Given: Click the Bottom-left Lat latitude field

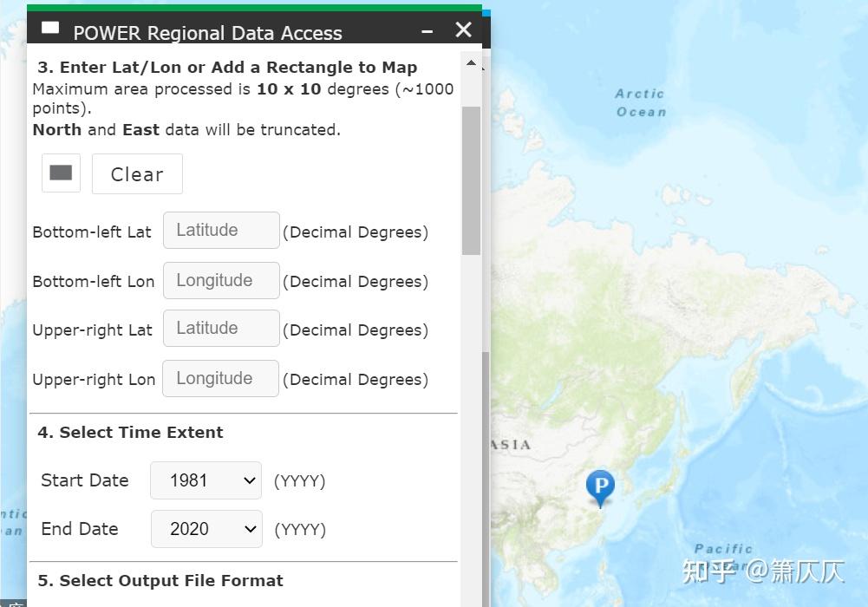Looking at the screenshot, I should (221, 231).
